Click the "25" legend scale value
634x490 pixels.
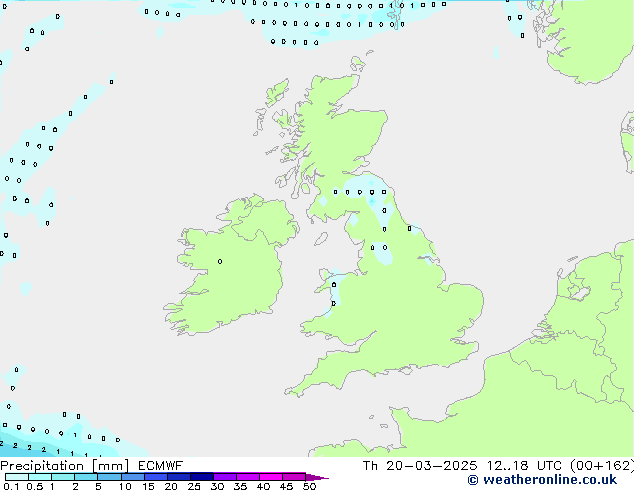coord(194,486)
